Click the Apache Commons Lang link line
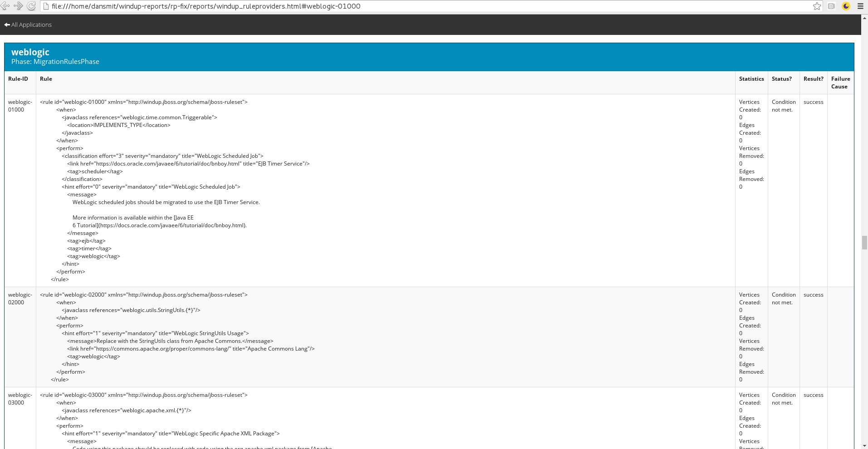 point(191,349)
